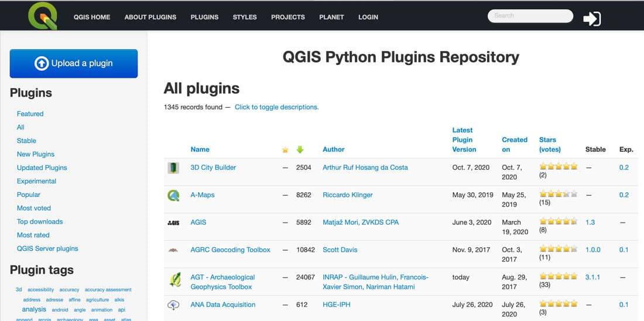This screenshot has width=644, height=321.
Task: Sort table by Author column header
Action: [x=334, y=149]
